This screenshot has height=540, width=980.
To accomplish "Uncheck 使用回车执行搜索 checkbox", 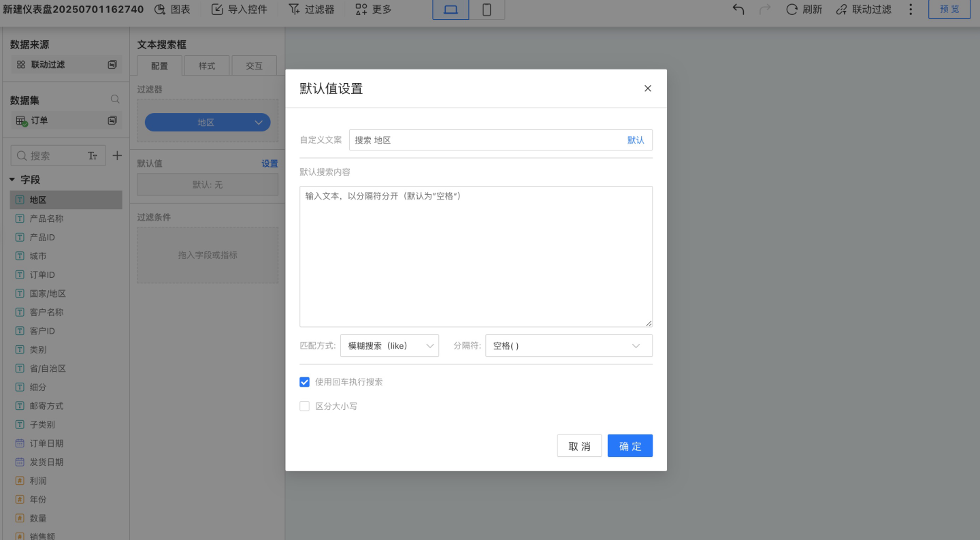I will [x=305, y=382].
